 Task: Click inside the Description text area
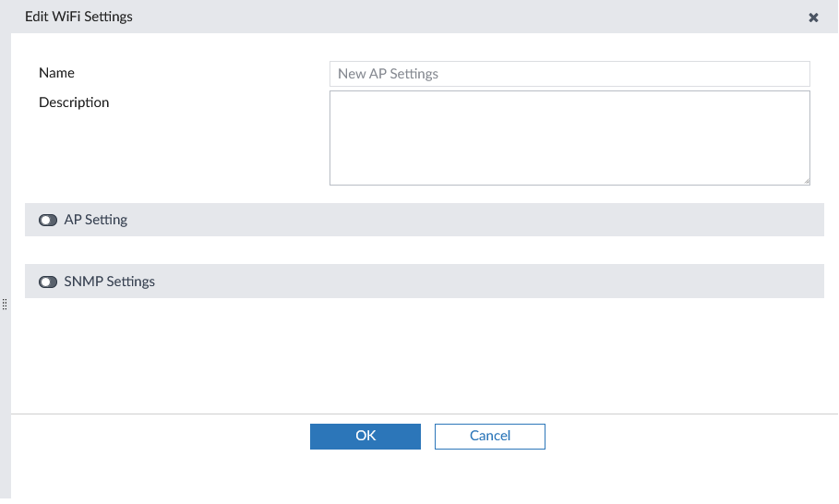pyautogui.click(x=569, y=138)
